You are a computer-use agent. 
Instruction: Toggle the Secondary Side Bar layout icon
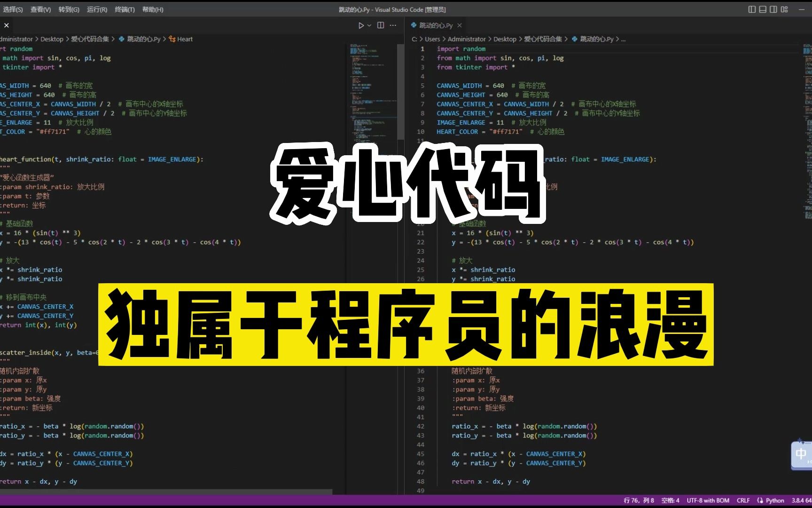(x=773, y=9)
